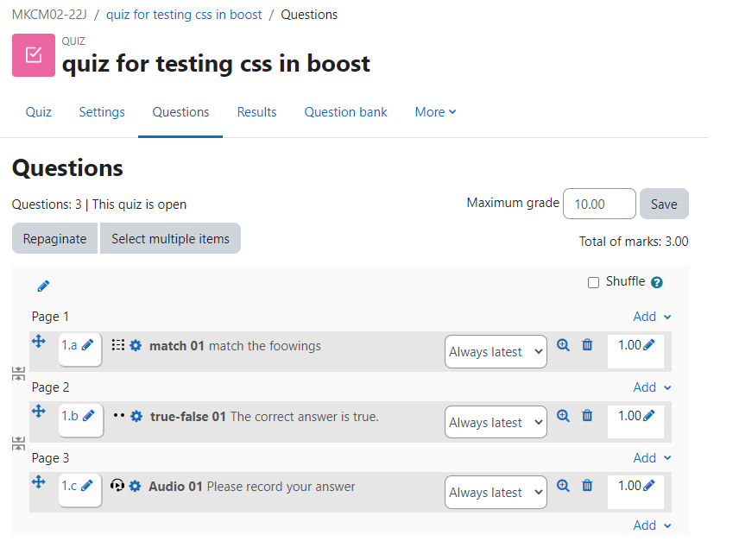Click the move icon for match 01
The image size is (739, 560).
(x=39, y=341)
